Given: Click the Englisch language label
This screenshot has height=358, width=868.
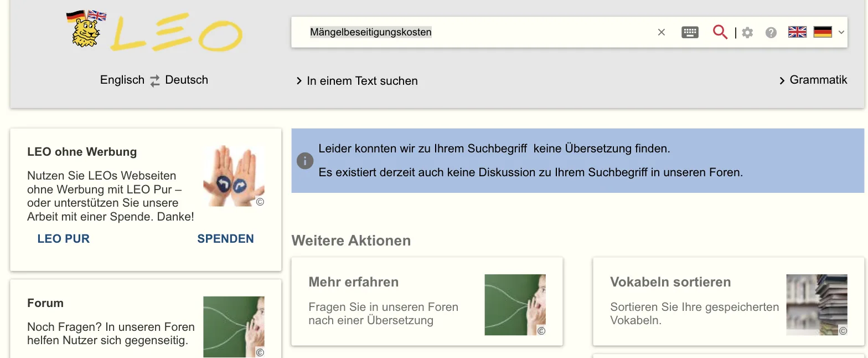Looking at the screenshot, I should click(x=122, y=80).
